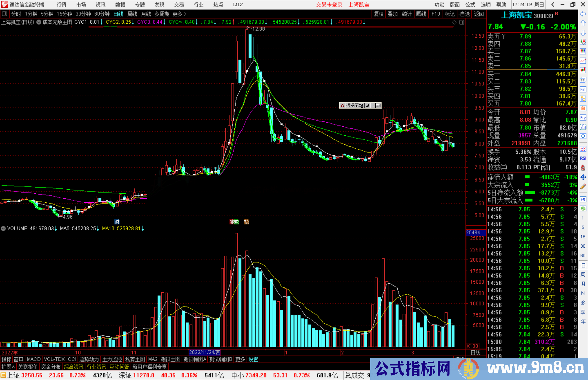The image size is (588, 380).
Task: Click the tree structure sidebar icon
Action: (x=583, y=99)
